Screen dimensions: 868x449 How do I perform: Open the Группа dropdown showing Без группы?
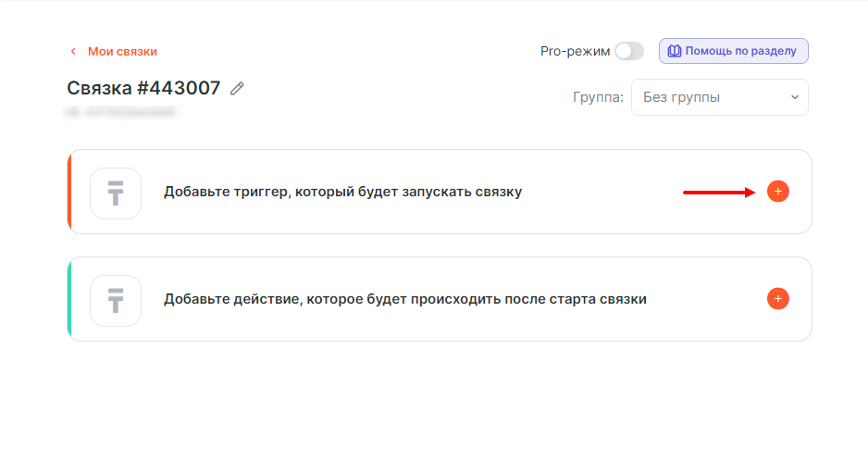[719, 97]
